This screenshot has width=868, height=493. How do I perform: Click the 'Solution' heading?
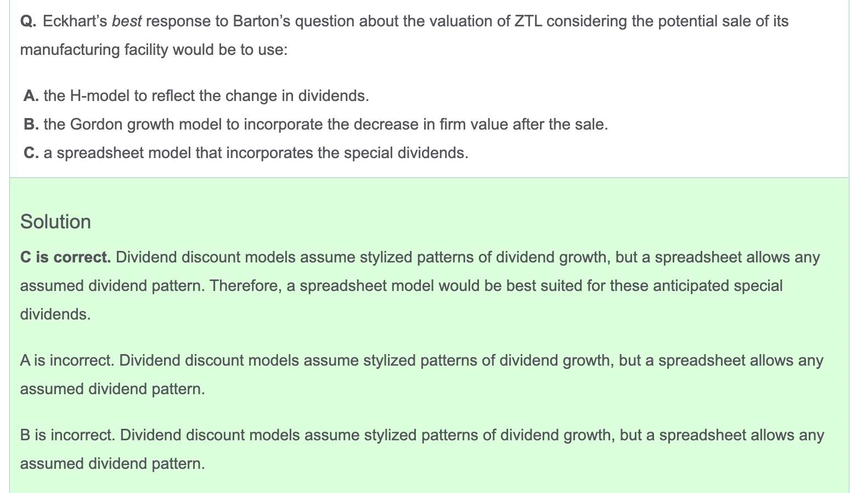click(x=55, y=222)
